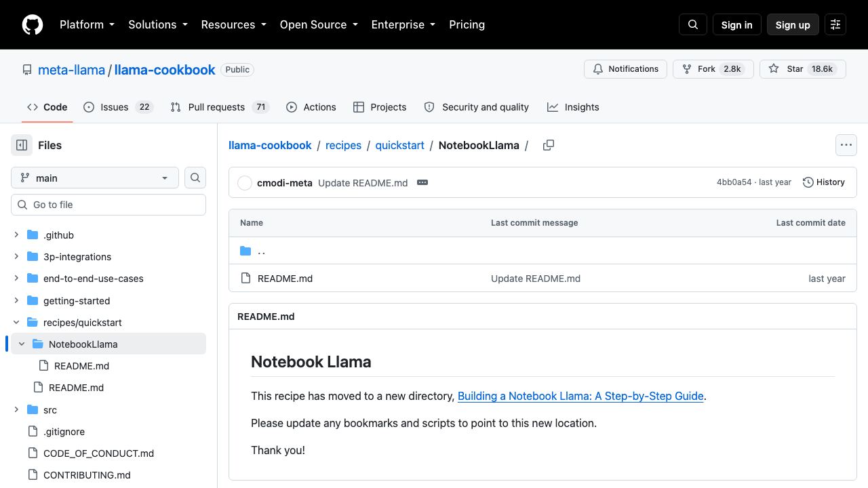Collapse the recipes/quickstart folder chevron

16,322
